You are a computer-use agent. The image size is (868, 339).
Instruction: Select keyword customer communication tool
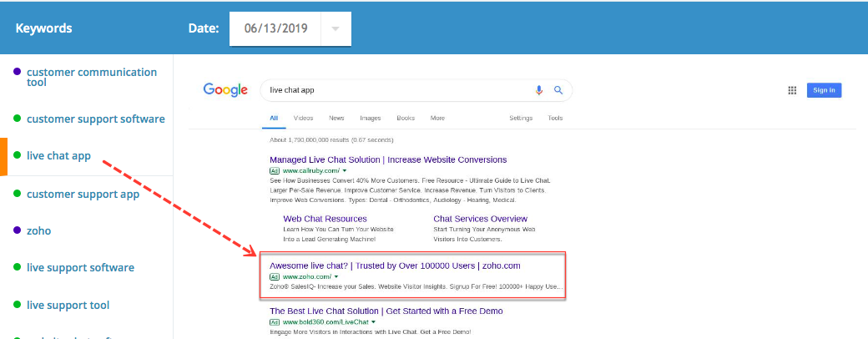(x=92, y=77)
